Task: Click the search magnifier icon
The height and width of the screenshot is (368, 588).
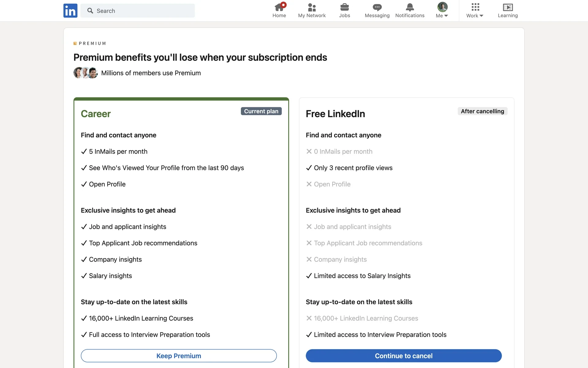Action: pyautogui.click(x=90, y=11)
